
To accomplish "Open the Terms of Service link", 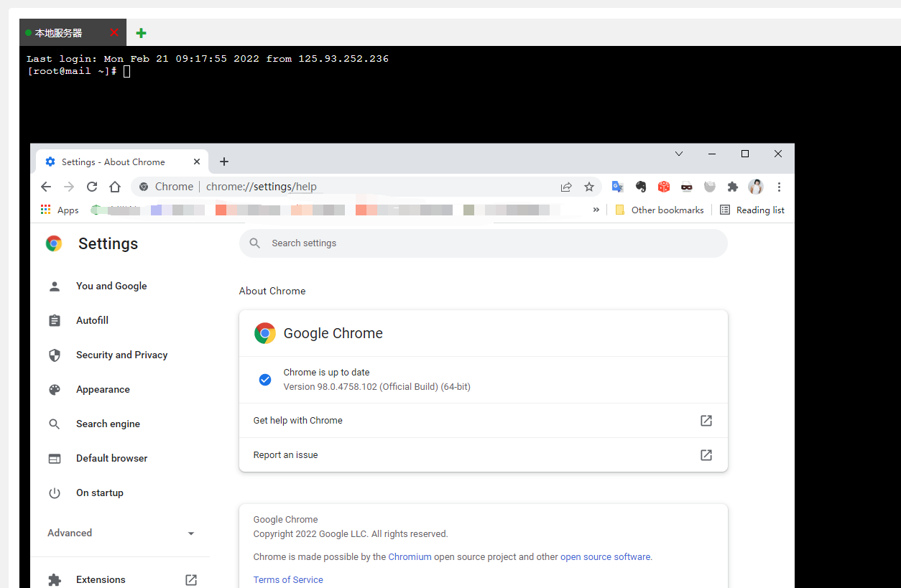I will click(x=288, y=579).
